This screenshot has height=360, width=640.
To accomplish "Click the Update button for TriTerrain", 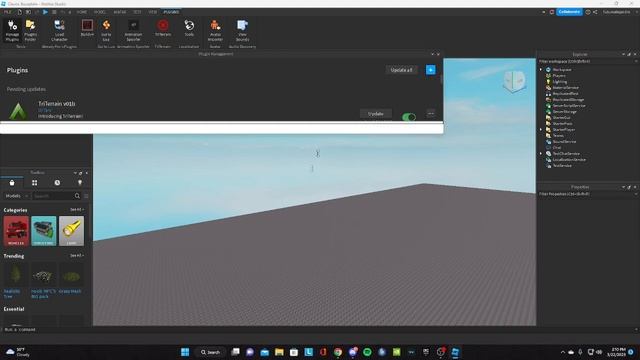I will pos(376,114).
